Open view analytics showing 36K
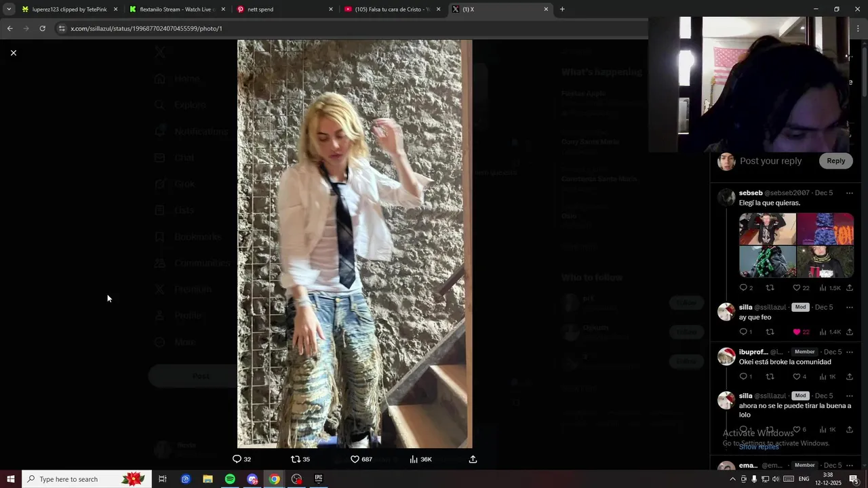This screenshot has height=488, width=868. click(x=414, y=459)
